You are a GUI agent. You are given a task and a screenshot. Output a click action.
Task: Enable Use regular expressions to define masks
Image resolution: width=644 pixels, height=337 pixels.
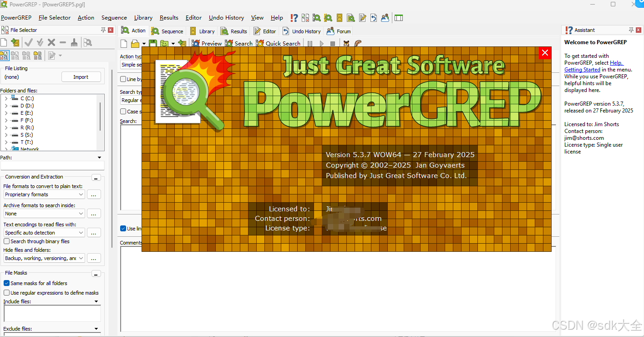[x=6, y=292]
